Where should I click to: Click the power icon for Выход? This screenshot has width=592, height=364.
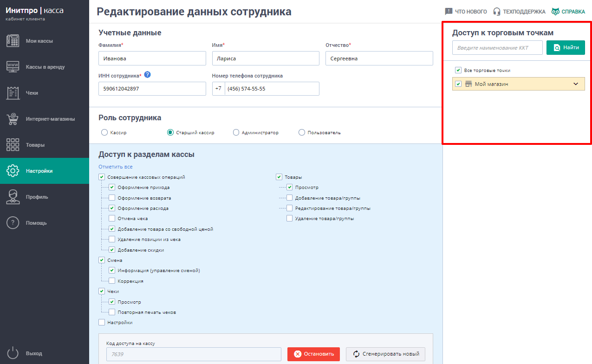pos(13,353)
